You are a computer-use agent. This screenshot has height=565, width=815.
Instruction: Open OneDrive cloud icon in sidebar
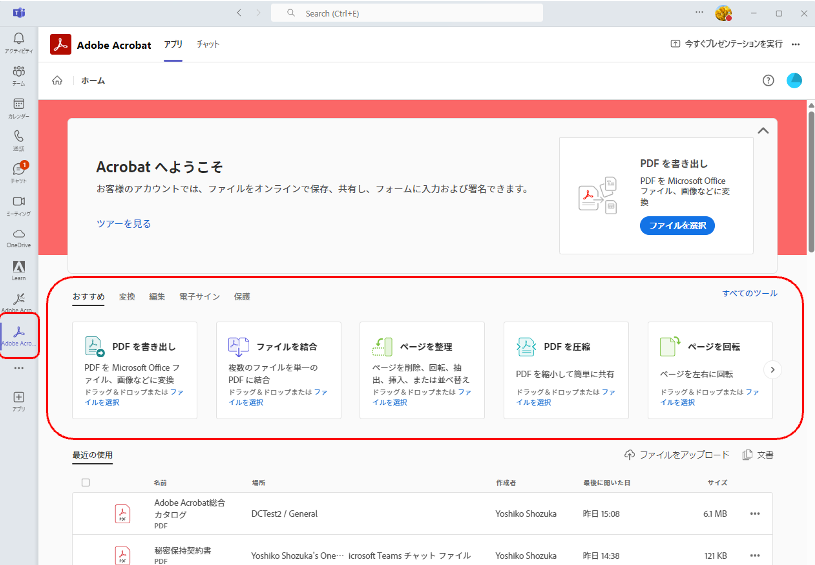click(19, 238)
